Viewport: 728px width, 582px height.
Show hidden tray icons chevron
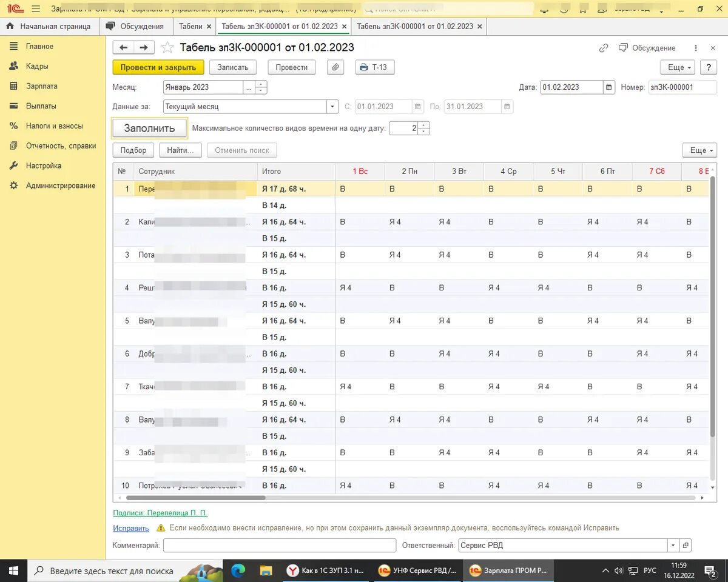(x=605, y=570)
